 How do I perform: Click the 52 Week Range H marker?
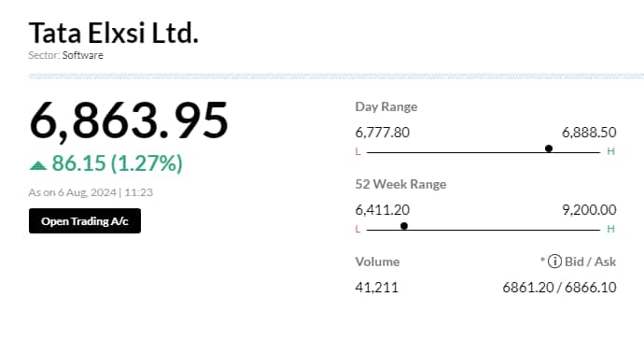click(610, 229)
